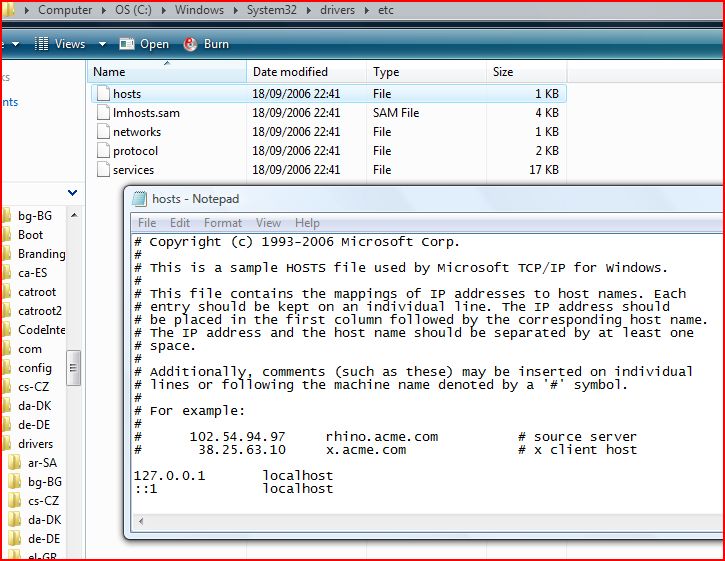The image size is (725, 561).
Task: Select bg-BG folder icon under drivers
Action: pyautogui.click(x=15, y=481)
